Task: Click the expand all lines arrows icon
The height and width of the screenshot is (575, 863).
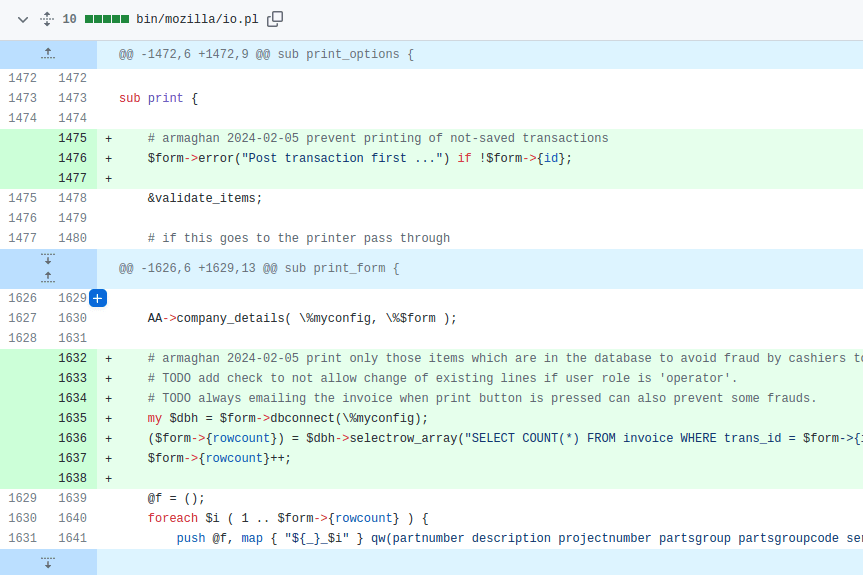Action: [x=46, y=19]
